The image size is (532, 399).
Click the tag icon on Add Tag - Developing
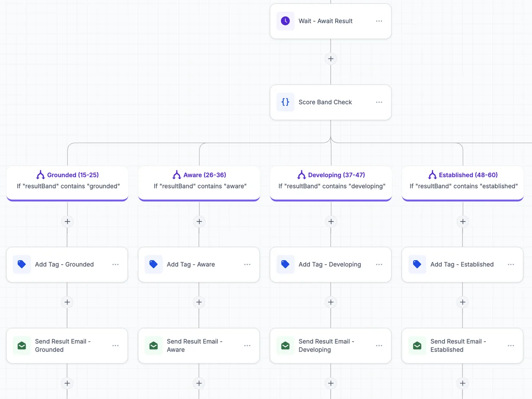pyautogui.click(x=286, y=264)
